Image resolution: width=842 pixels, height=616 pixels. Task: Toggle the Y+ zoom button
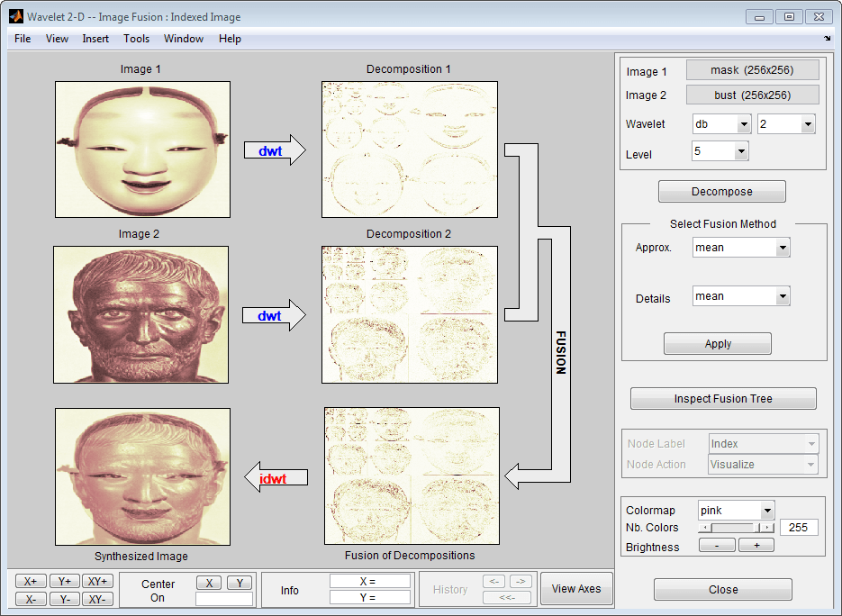tap(65, 581)
